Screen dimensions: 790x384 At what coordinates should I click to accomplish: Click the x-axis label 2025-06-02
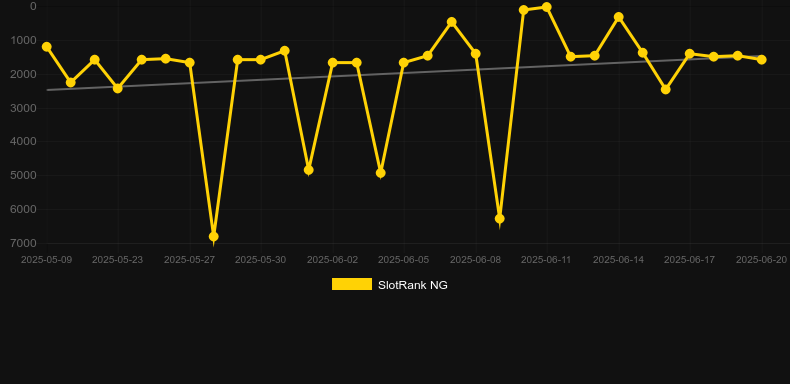333,260
